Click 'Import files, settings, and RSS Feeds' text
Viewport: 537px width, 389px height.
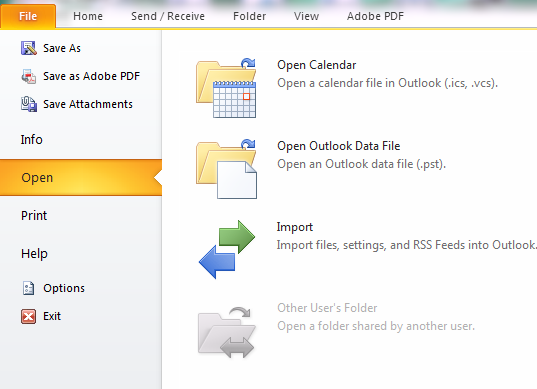point(406,245)
